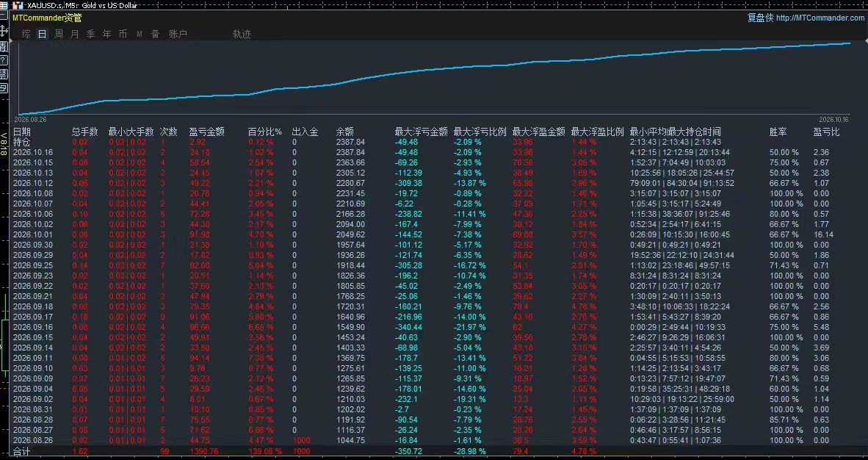Select the 2026.10.15 date row
This screenshot has height=460, width=868.
[x=33, y=162]
